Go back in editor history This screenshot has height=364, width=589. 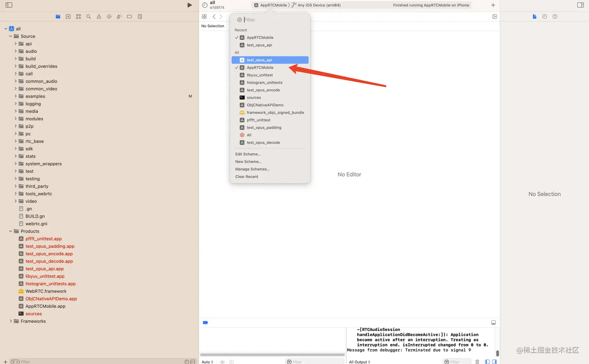pyautogui.click(x=214, y=16)
